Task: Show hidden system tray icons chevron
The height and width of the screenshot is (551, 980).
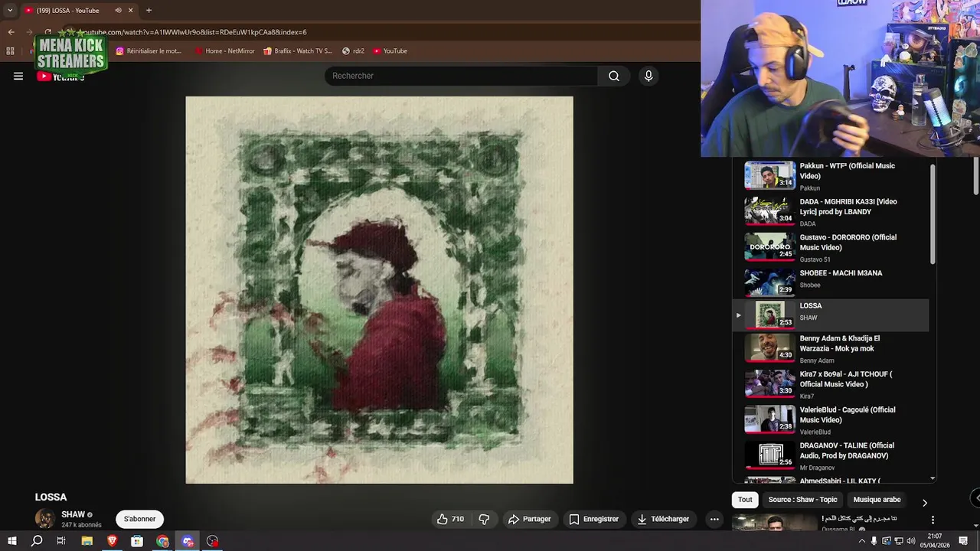Action: (x=861, y=541)
